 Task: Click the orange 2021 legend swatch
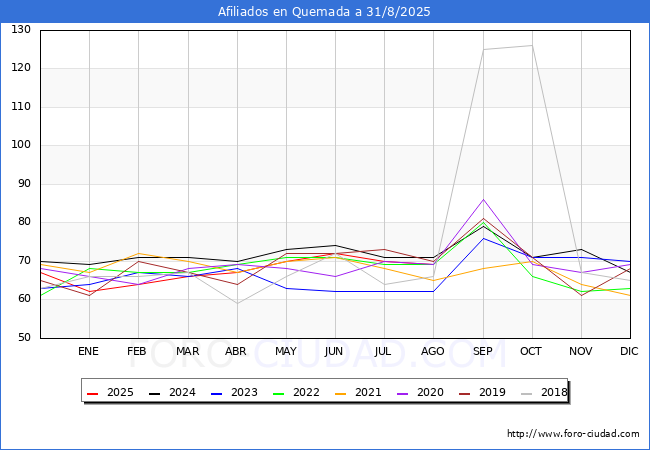pos(340,393)
